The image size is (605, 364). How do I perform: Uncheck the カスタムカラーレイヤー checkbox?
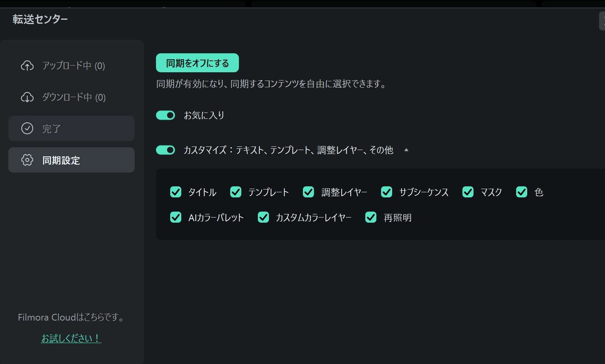(263, 217)
